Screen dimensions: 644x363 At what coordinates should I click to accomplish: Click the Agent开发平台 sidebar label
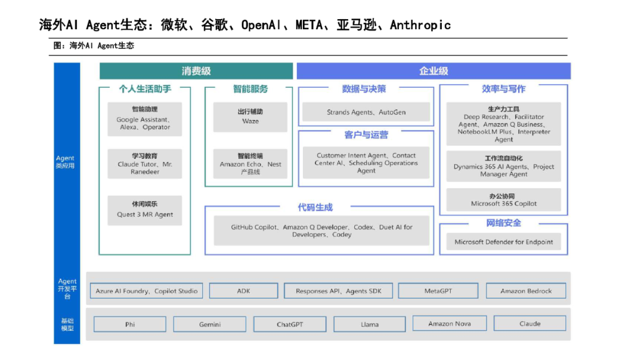tap(67, 288)
